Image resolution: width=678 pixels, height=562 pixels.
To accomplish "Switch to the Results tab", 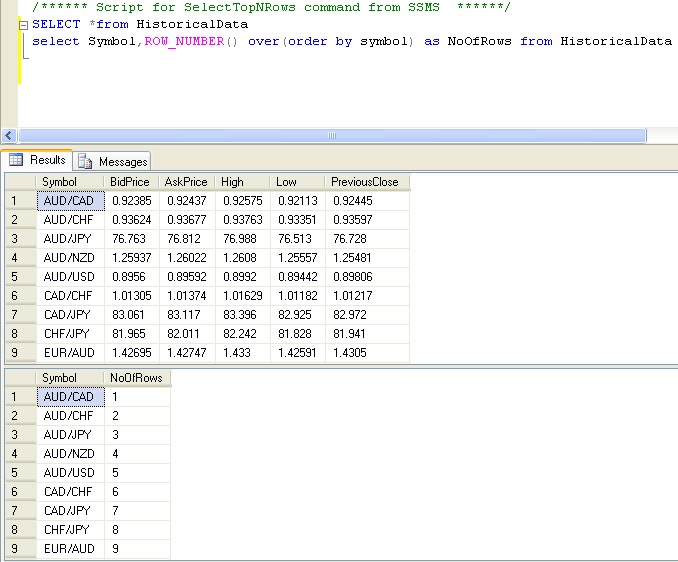I will coord(37,160).
